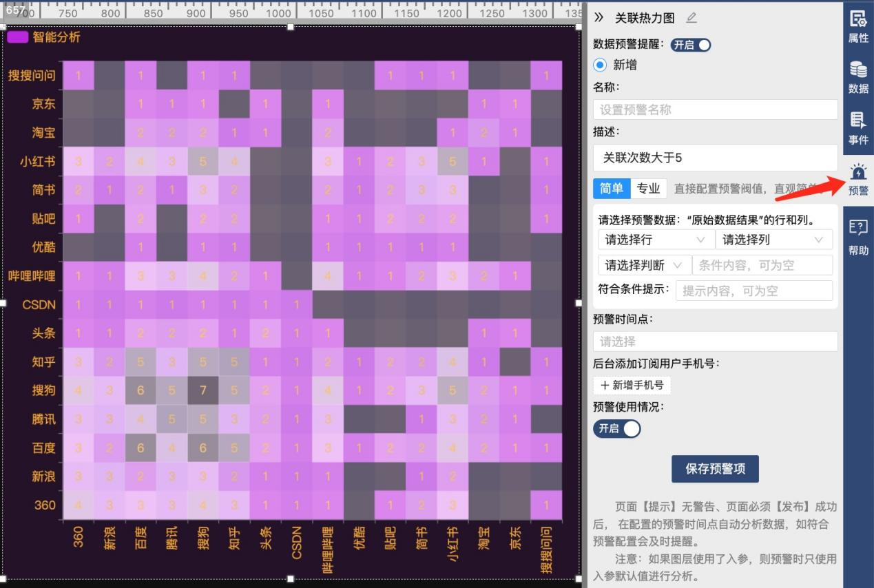Open the 请选择判断 dropdown
The image size is (874, 588).
tap(645, 265)
